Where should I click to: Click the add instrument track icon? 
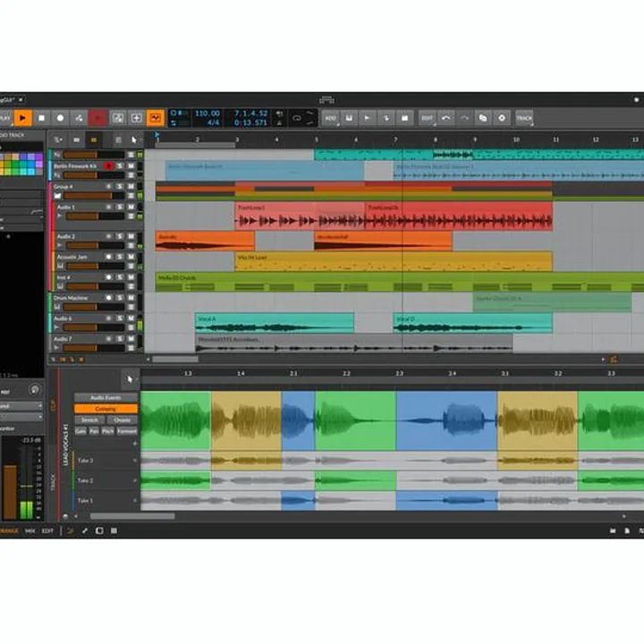pyautogui.click(x=349, y=118)
